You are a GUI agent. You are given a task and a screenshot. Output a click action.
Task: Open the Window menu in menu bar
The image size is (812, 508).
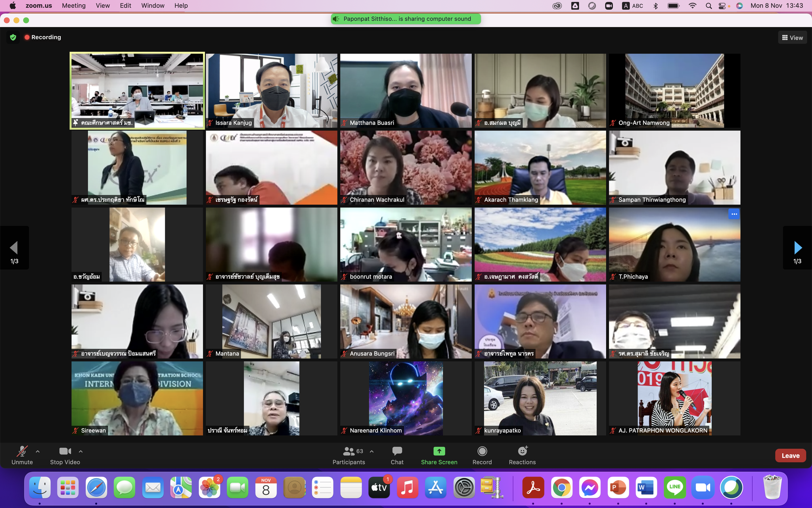pos(153,6)
